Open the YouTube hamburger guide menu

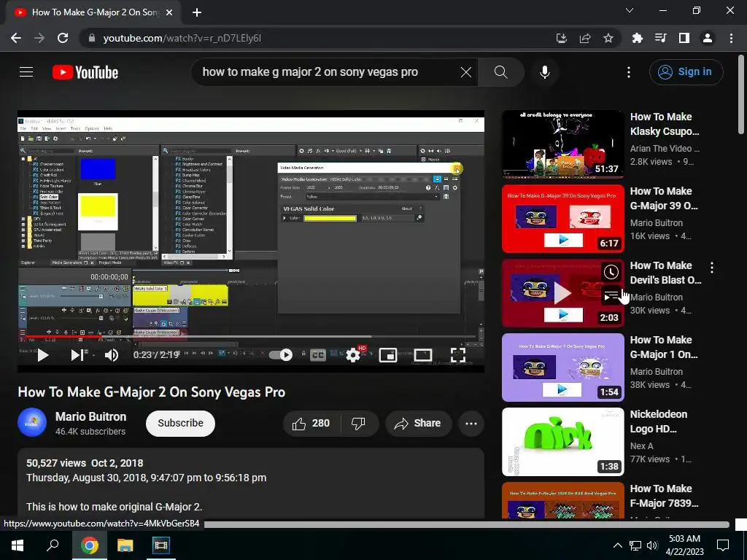coord(26,72)
